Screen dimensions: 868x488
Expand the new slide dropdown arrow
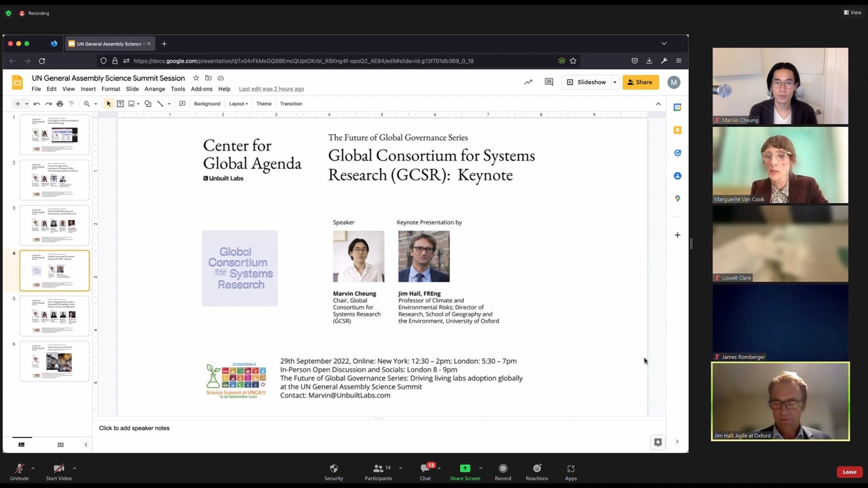(x=26, y=104)
